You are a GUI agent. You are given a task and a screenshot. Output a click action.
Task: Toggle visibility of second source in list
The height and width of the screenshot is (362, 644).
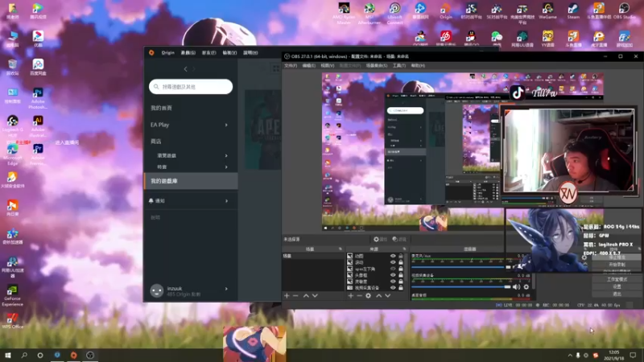tap(393, 262)
